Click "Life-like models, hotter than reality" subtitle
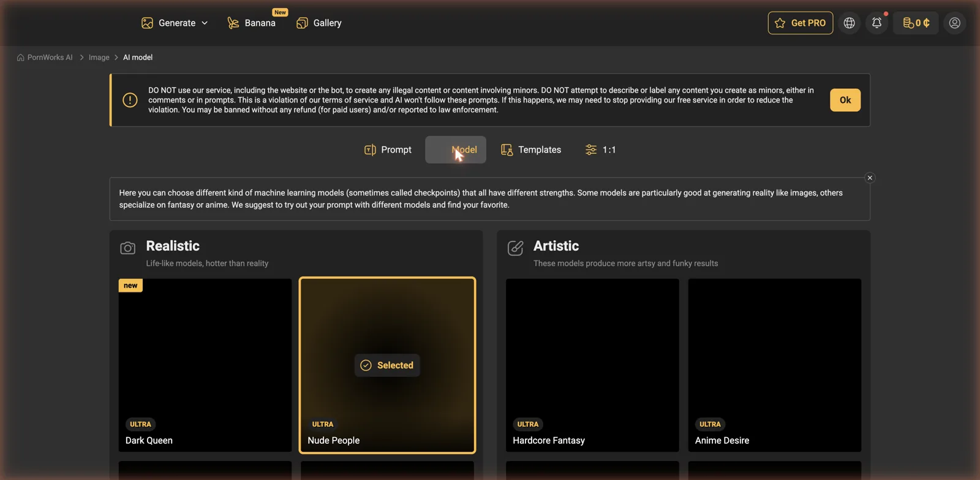 coord(207,264)
